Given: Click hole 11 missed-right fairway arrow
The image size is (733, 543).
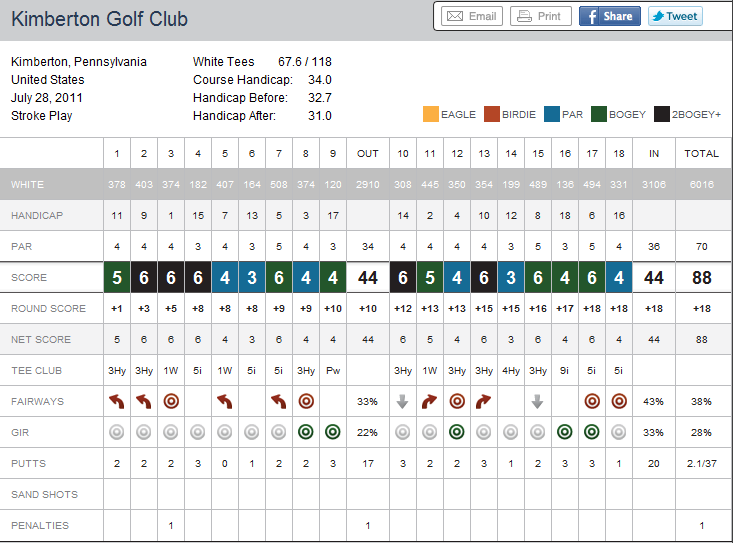Looking at the screenshot, I should 430,401.
